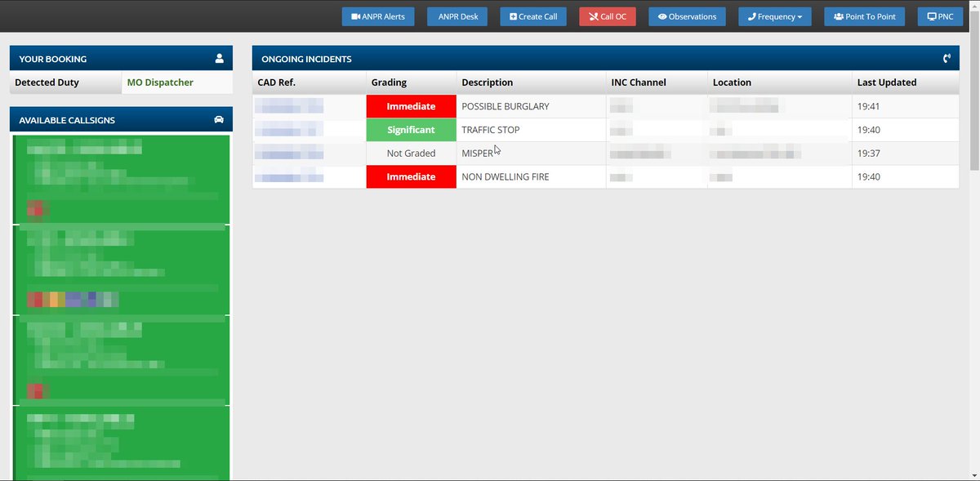Click the Create Call button
Screen dimensions: 980x481
pyautogui.click(x=533, y=16)
